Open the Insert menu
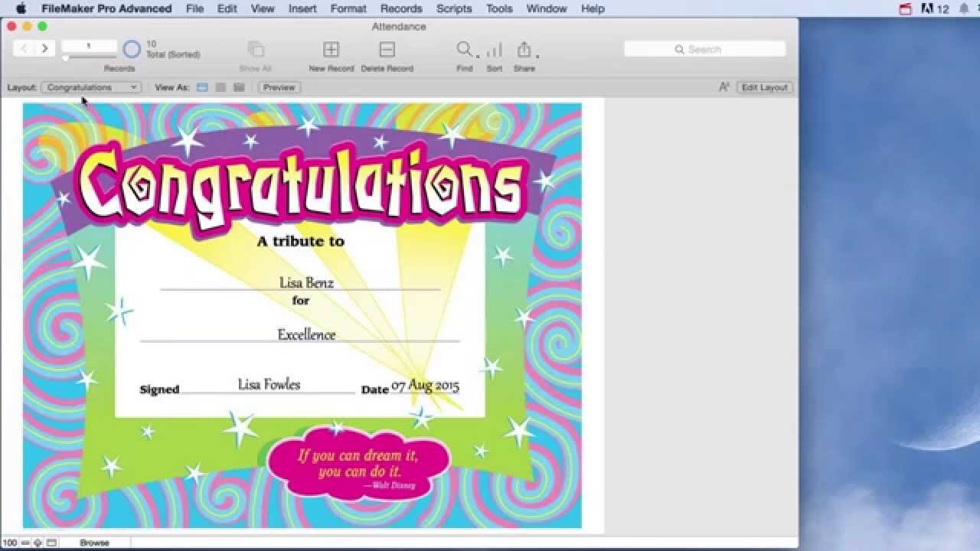980x551 pixels. [x=302, y=8]
